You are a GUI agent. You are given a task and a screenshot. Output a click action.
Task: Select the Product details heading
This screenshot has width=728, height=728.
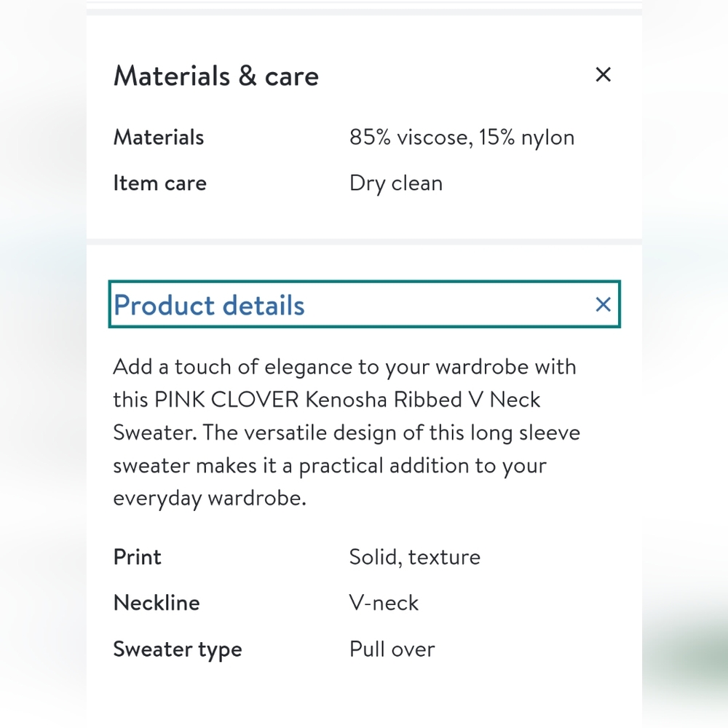tap(209, 305)
